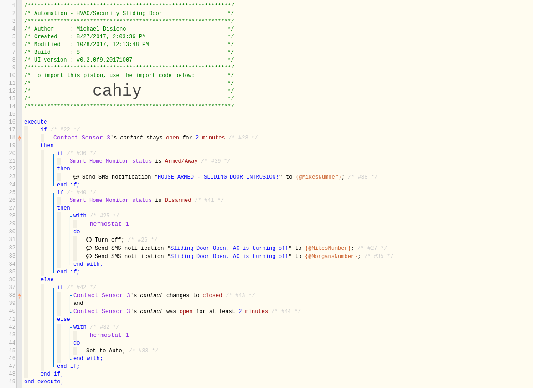The height and width of the screenshot is (392, 537).
Task: Click Thermostat 1 on line 43
Action: 108,336
